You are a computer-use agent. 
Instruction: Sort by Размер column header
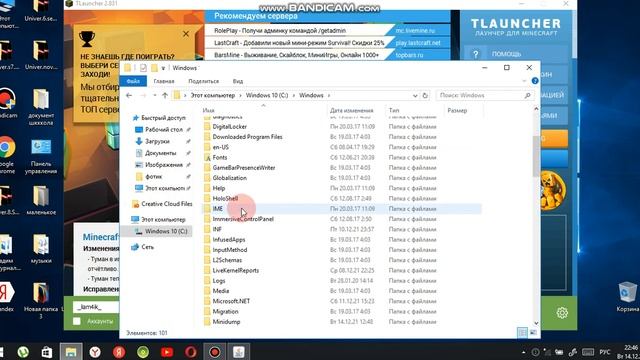click(x=463, y=110)
